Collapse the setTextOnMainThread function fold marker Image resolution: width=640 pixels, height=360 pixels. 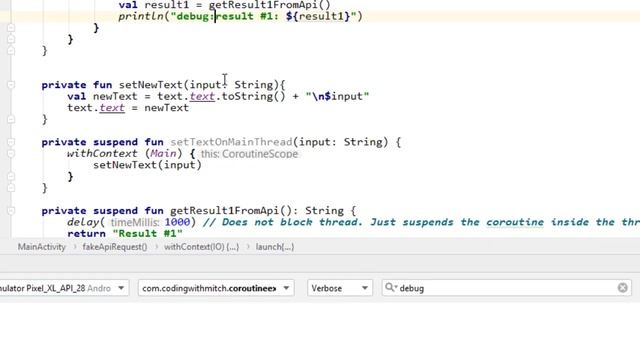click(x=11, y=142)
